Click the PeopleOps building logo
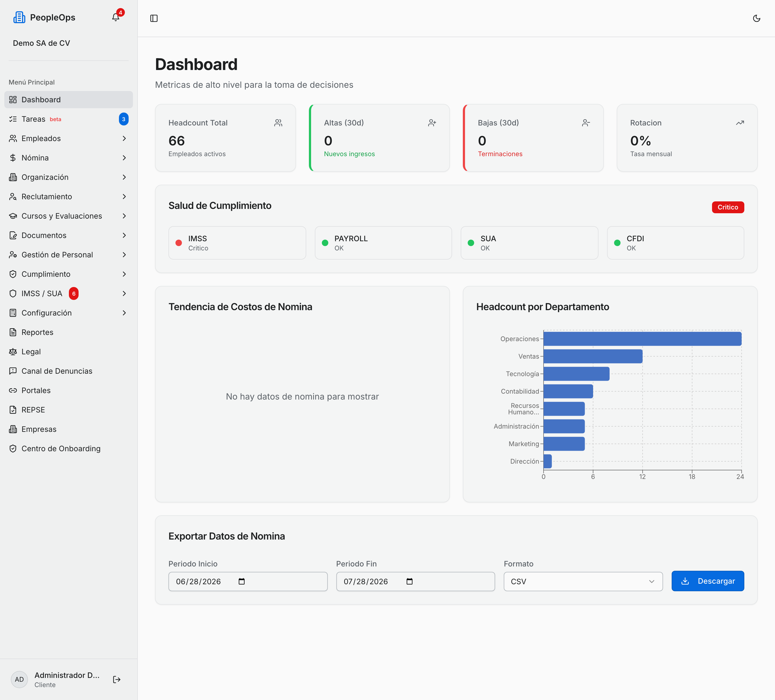 click(x=19, y=17)
